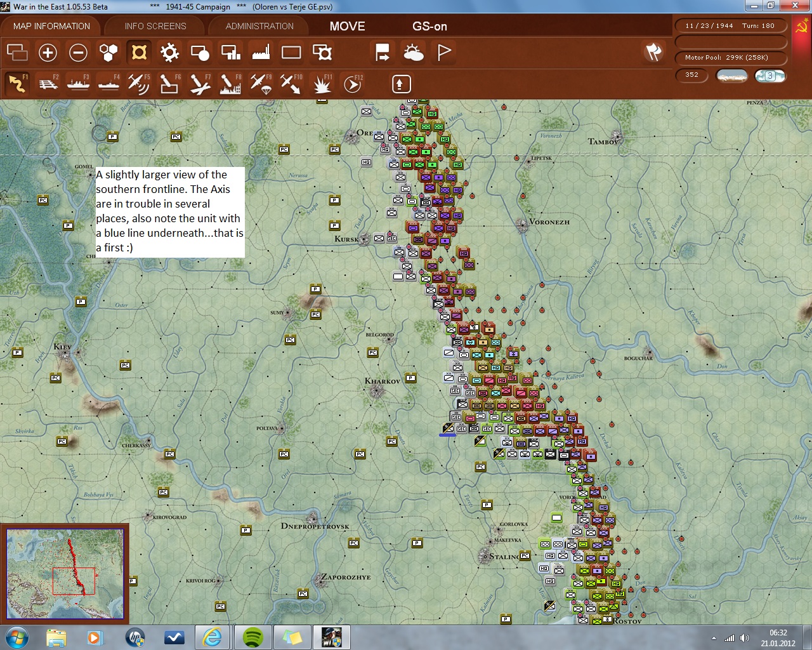Image resolution: width=812 pixels, height=650 pixels.
Task: Click the Soviet hammer and sickle flag
Action: point(802,26)
